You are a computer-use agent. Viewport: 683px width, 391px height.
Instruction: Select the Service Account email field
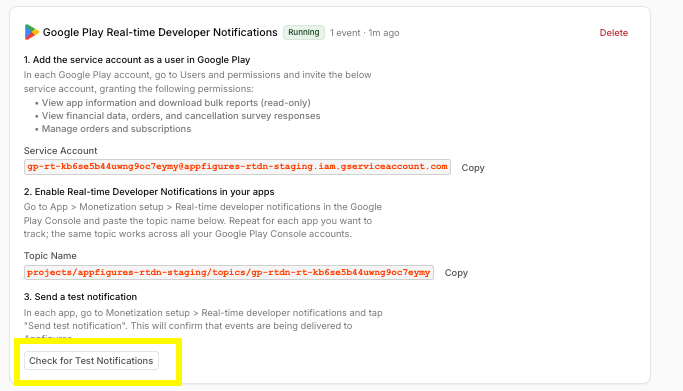point(237,167)
